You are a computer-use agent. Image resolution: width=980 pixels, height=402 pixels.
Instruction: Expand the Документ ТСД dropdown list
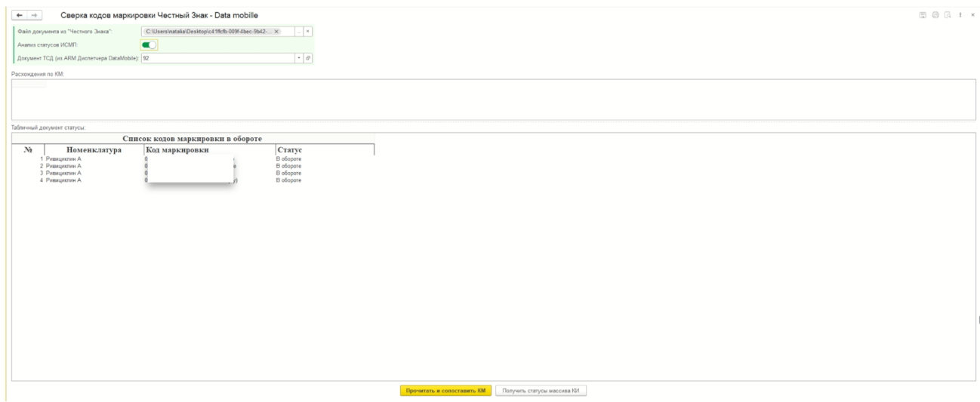pos(298,58)
